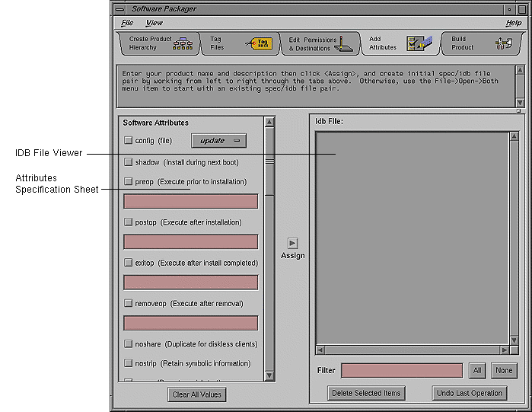Toggle the removeop execute after removal checkbox
The width and height of the screenshot is (532, 412).
(x=128, y=303)
